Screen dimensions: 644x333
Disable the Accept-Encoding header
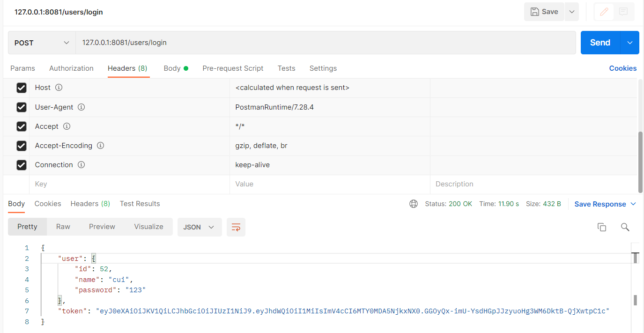22,146
